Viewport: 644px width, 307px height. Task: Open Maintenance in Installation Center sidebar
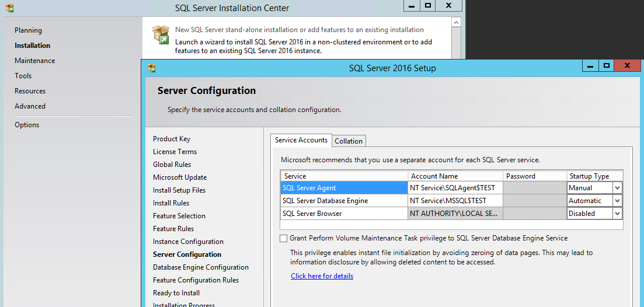pos(35,61)
